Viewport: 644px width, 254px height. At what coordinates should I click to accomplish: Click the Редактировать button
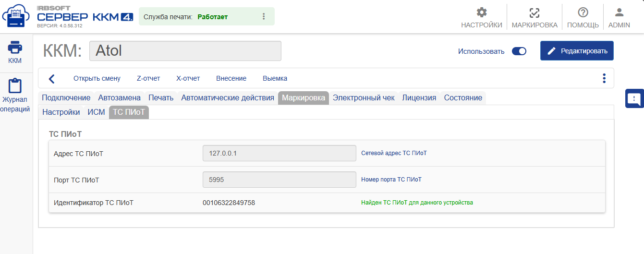[x=577, y=51]
